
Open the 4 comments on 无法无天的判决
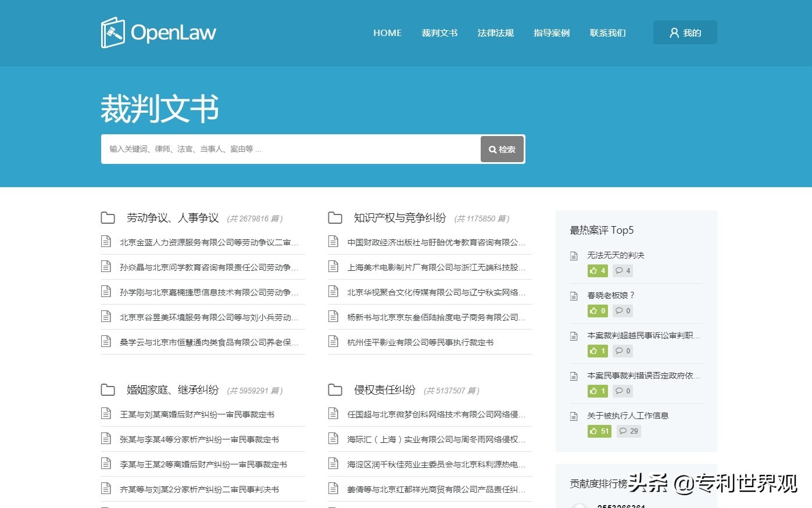(623, 271)
